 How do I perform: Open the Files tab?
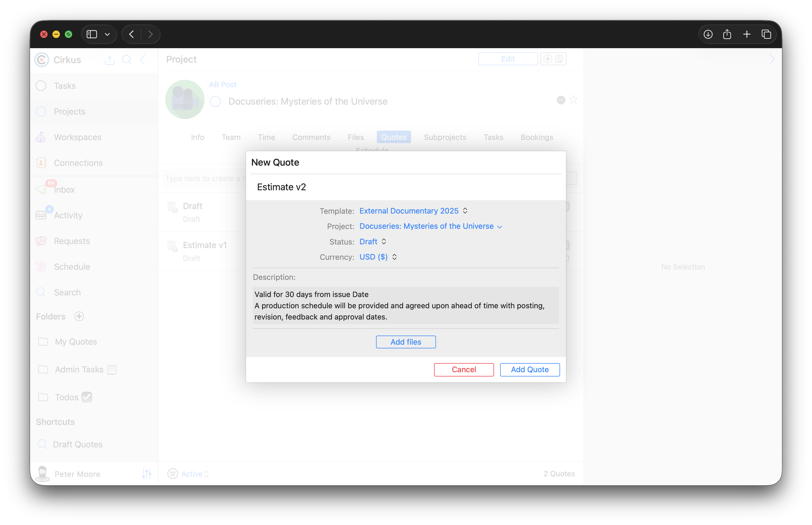(355, 137)
